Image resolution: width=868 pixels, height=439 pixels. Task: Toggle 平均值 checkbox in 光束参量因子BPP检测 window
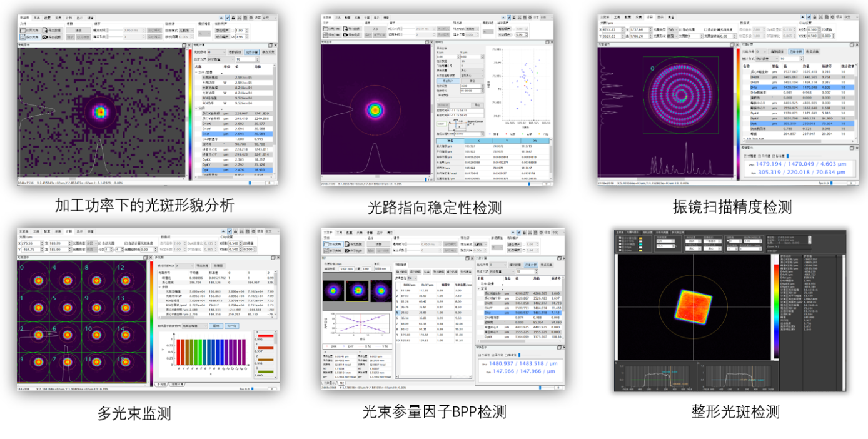pos(493,355)
